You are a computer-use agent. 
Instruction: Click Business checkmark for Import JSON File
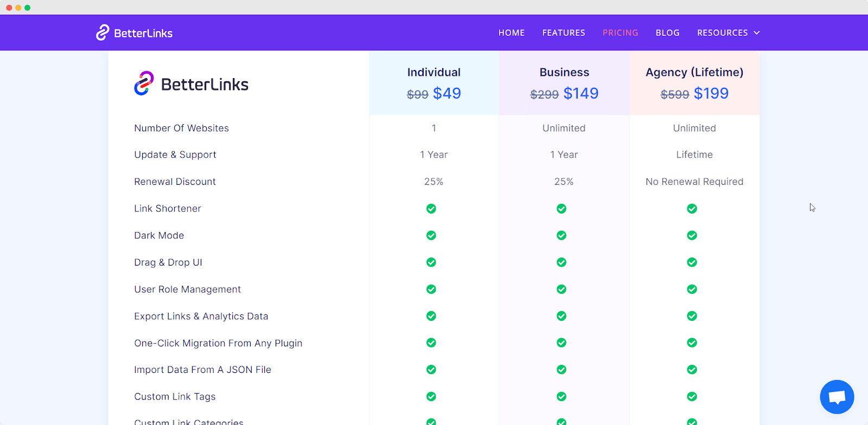click(561, 370)
